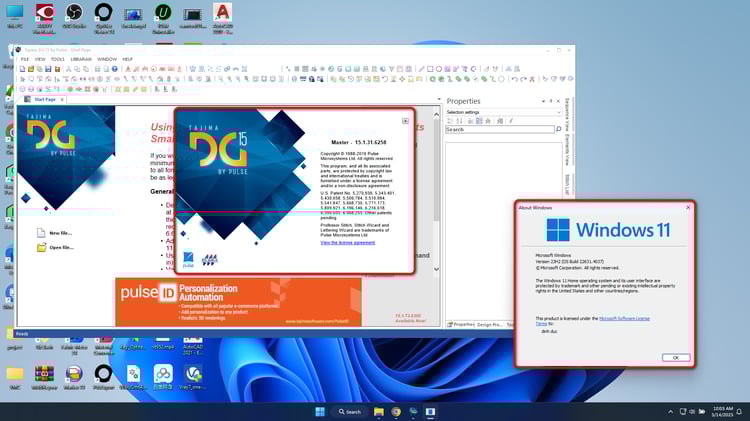The image size is (750, 421).
Task: Select the Text lettering A tool
Action: [x=128, y=69]
